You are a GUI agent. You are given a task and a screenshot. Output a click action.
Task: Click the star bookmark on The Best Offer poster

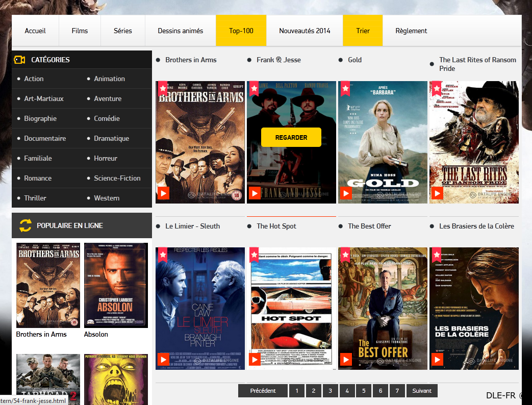[345, 255]
